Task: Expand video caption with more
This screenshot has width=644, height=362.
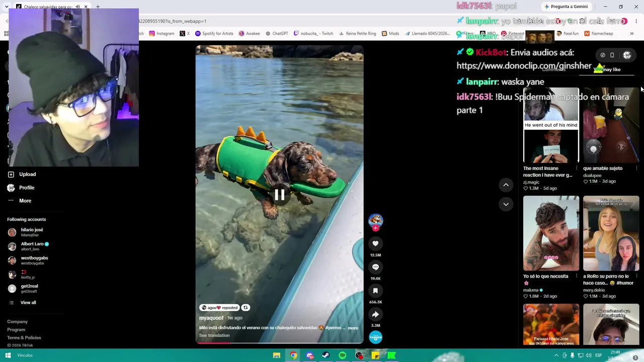Action: pos(353,328)
